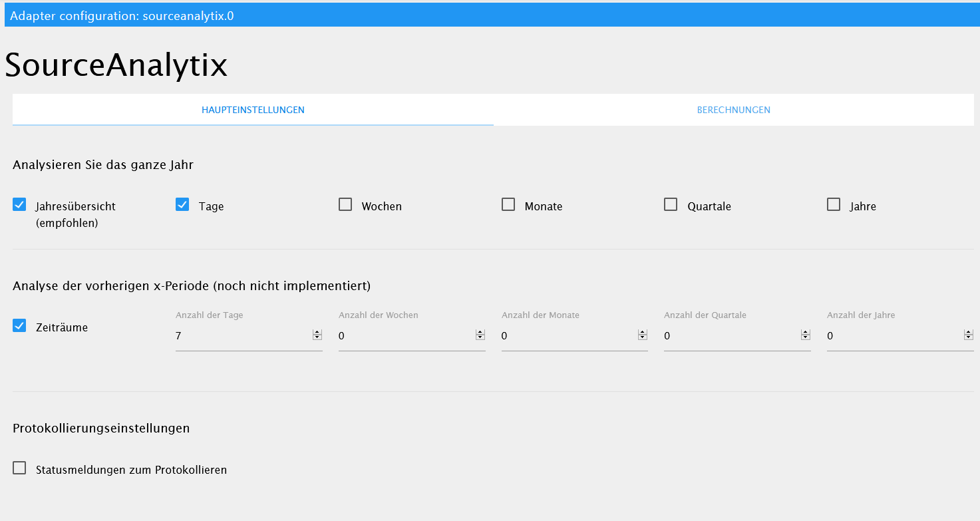Toggle the Zeiträume checkbox

[x=19, y=326]
